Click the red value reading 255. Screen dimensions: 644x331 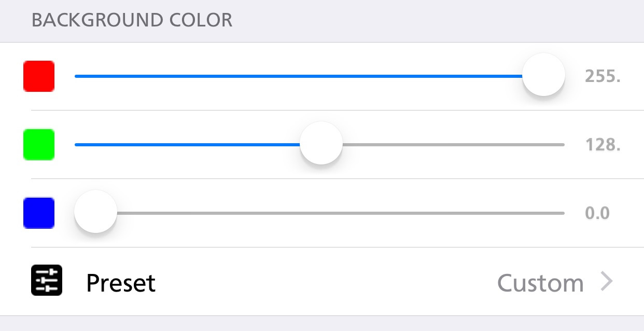tap(603, 77)
